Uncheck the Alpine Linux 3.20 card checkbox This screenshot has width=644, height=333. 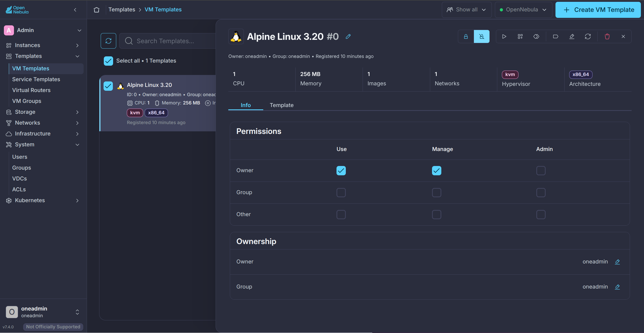pos(108,86)
